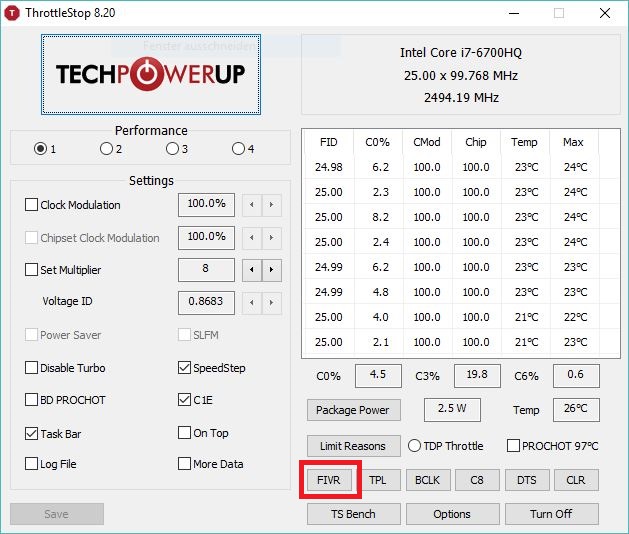
Task: Launch TS Bench benchmark
Action: click(x=352, y=514)
